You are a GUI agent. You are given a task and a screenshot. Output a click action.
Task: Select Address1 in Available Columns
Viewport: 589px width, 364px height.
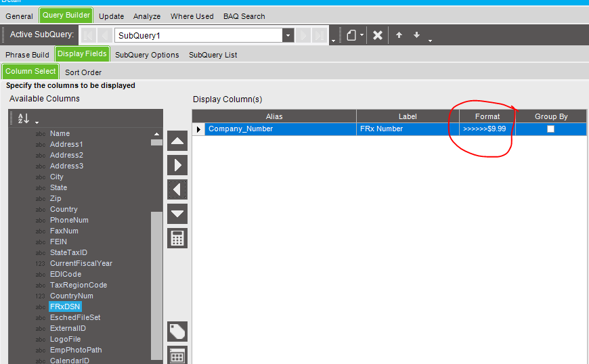point(66,145)
